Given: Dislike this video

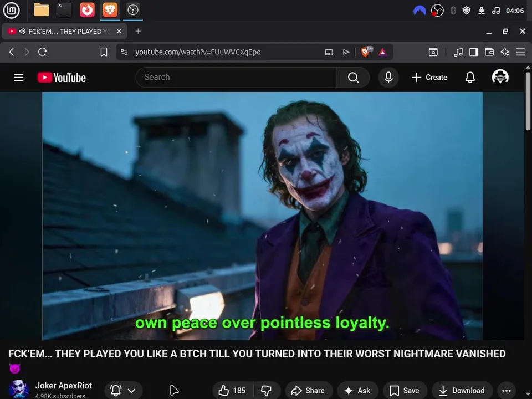Looking at the screenshot, I should [267, 391].
